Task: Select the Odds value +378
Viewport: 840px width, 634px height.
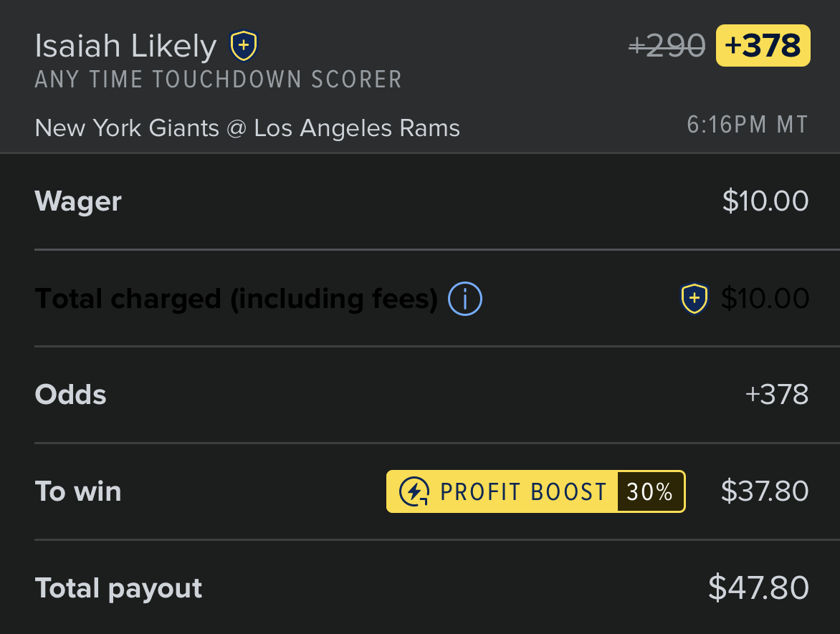Action: pos(777,395)
